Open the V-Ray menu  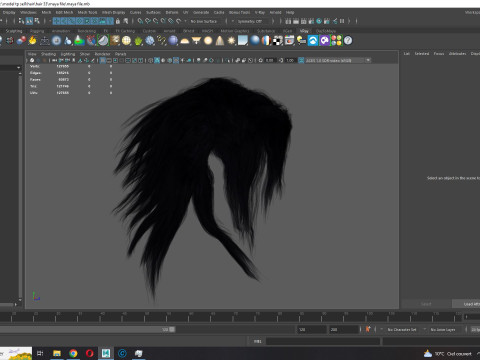pos(260,12)
